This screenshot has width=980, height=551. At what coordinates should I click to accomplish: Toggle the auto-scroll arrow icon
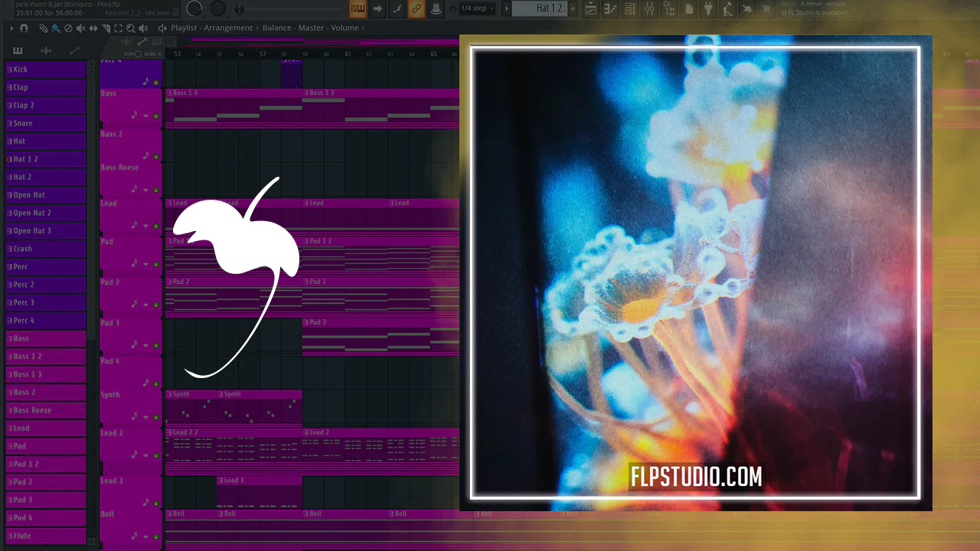click(x=377, y=8)
